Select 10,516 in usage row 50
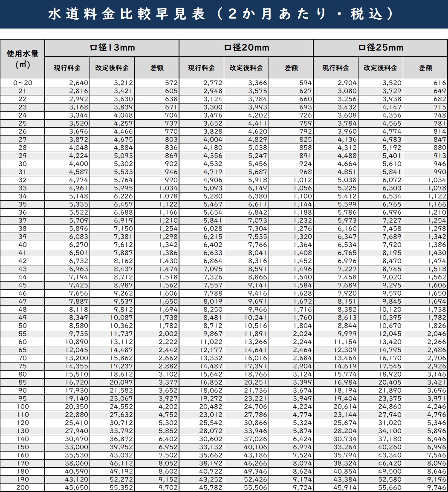 [256, 326]
